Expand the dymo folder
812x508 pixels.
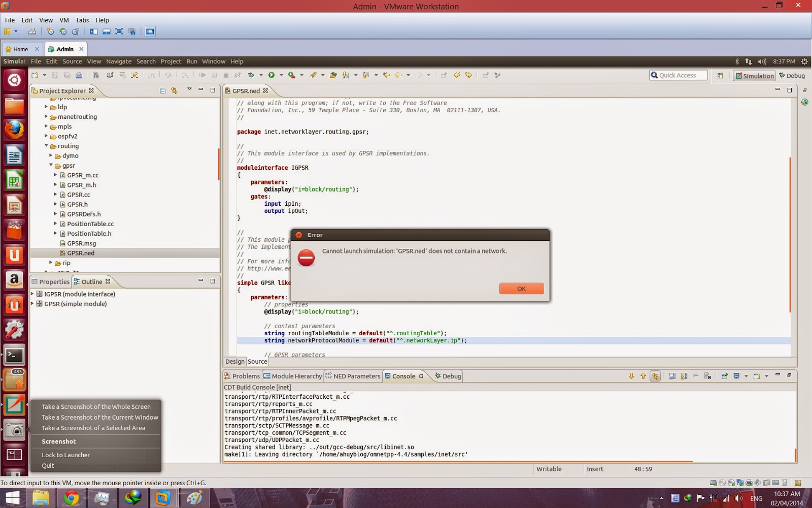tap(51, 155)
